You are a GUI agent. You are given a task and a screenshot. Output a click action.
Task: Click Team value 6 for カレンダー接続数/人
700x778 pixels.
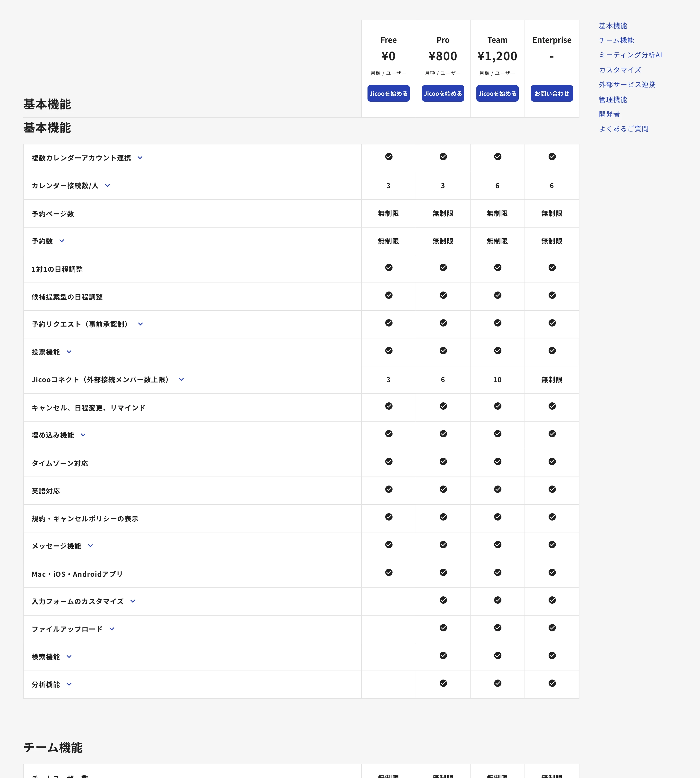pos(497,186)
